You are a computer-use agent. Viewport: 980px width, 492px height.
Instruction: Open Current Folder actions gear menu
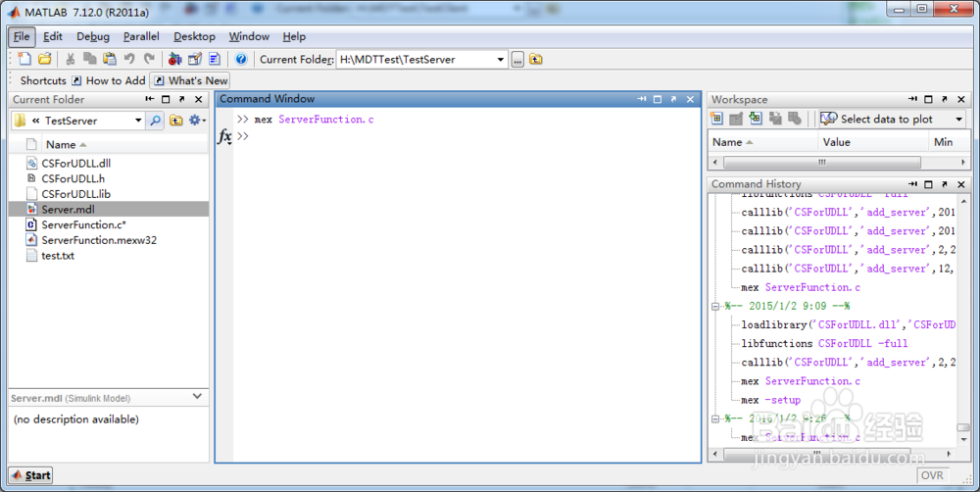click(x=197, y=120)
